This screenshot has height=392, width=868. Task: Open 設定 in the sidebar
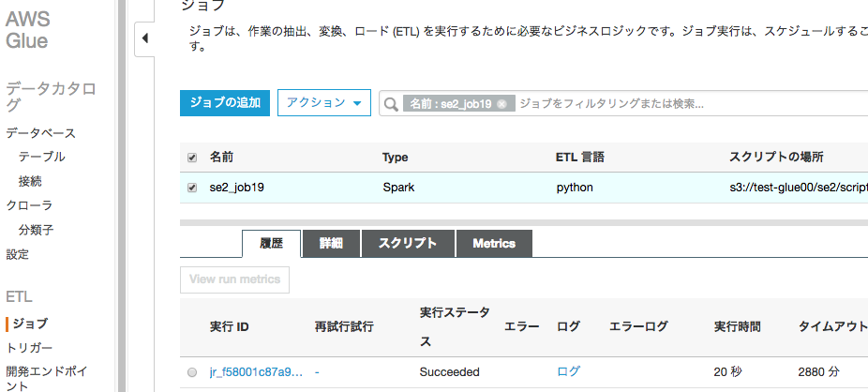17,255
